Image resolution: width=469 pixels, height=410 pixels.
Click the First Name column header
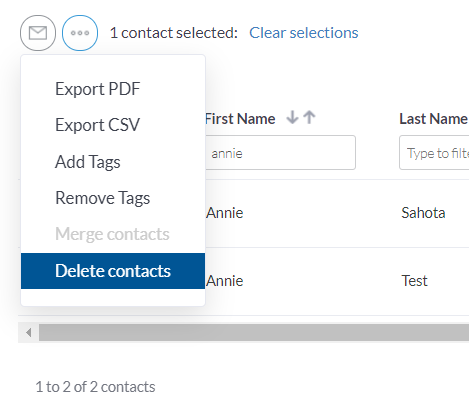240,119
